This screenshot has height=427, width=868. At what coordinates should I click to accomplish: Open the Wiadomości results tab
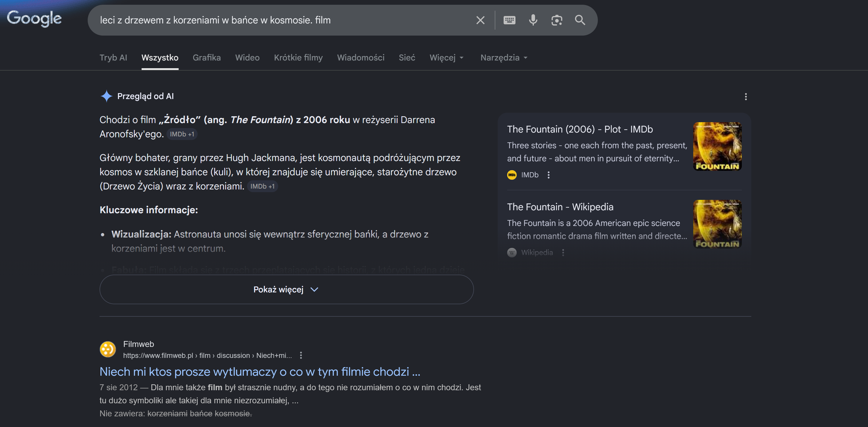click(361, 58)
